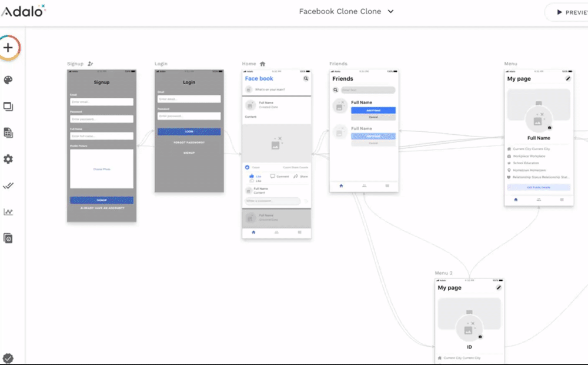Viewport: 588px width, 365px height.
Task: Click the blue SIGNUP button on Signup screen
Action: 102,200
